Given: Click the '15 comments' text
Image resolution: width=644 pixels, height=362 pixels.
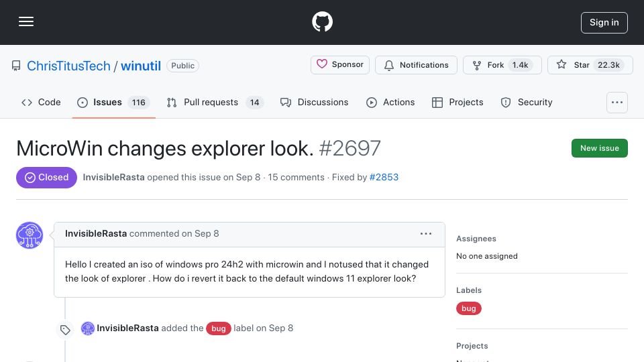Looking at the screenshot, I should [x=296, y=177].
